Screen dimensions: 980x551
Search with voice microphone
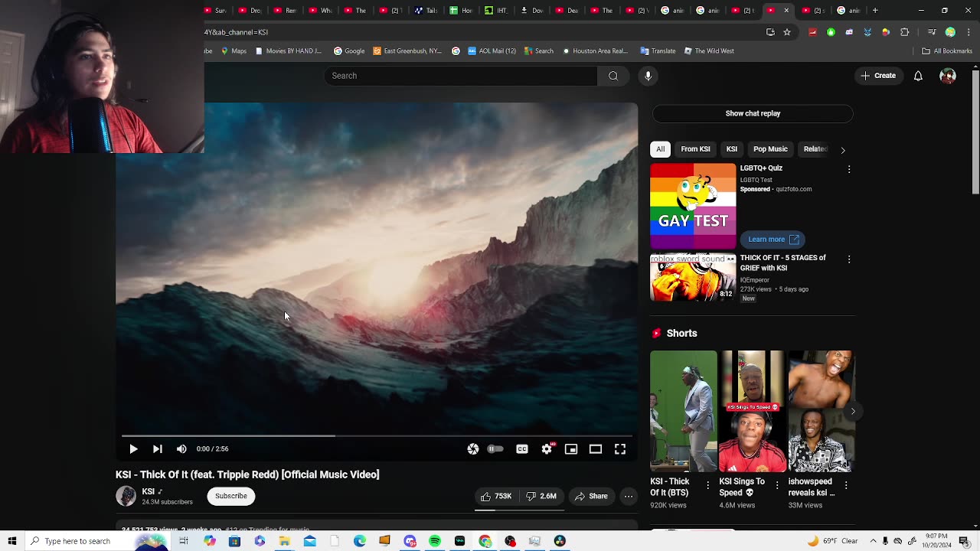(648, 76)
